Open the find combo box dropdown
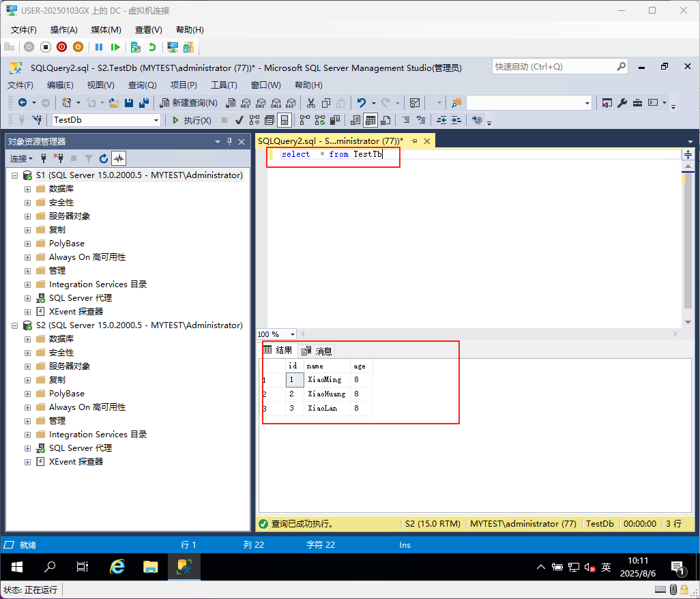 click(x=587, y=103)
